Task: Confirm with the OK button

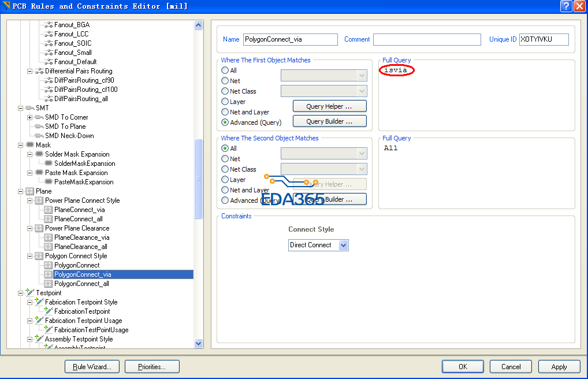Action: point(463,367)
